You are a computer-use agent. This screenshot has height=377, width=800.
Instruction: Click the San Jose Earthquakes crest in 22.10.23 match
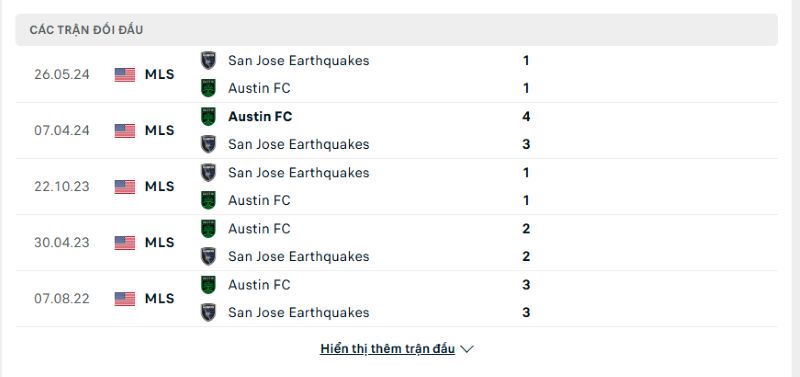(x=208, y=173)
